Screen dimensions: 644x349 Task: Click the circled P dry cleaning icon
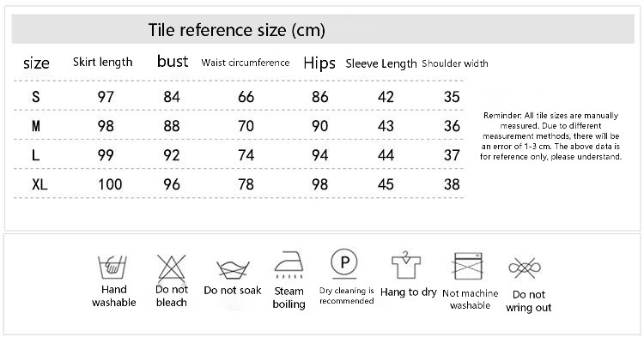346,261
